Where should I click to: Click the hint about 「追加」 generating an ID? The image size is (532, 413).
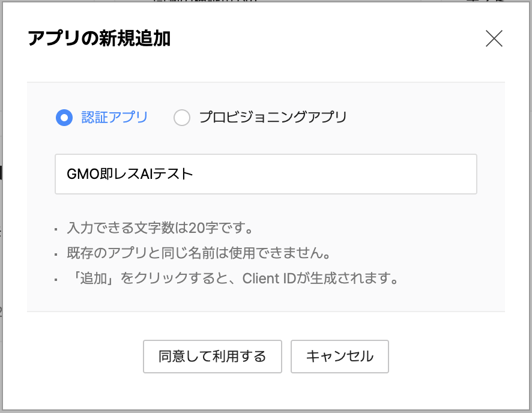pyautogui.click(x=233, y=279)
